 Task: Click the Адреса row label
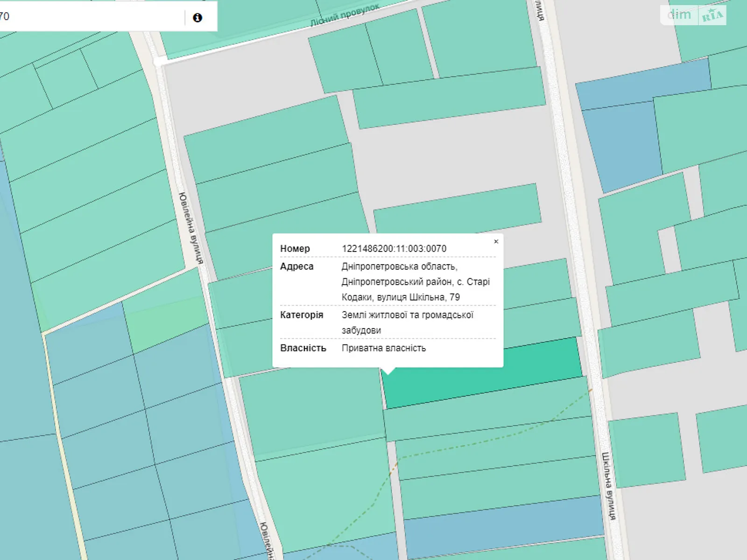tap(297, 266)
